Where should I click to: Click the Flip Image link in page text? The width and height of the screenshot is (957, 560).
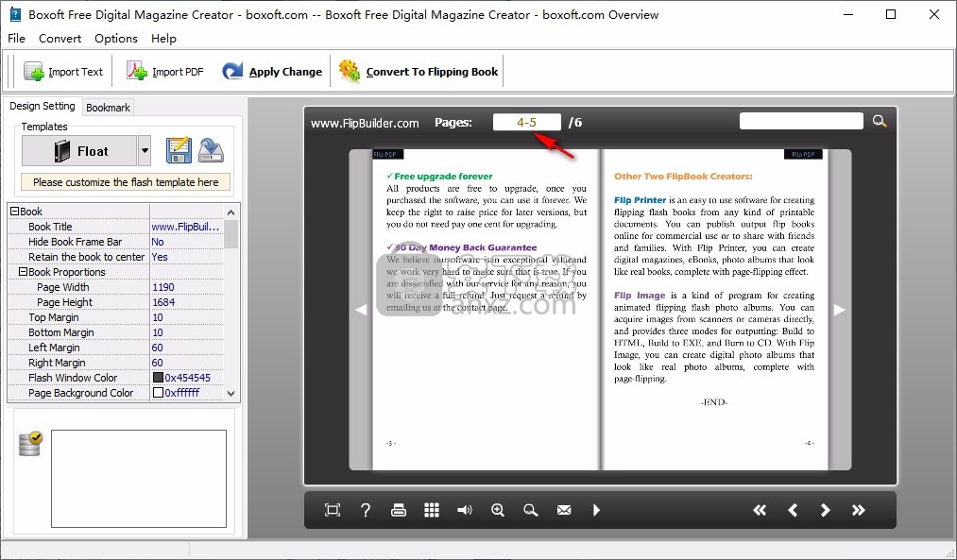coord(639,296)
